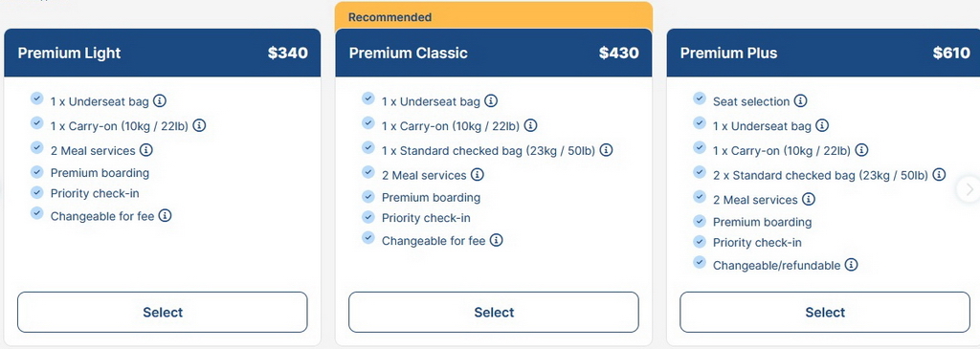Click Premium Classic priority check-in checkmark
Image resolution: width=980 pixels, height=349 pixels.
[368, 217]
